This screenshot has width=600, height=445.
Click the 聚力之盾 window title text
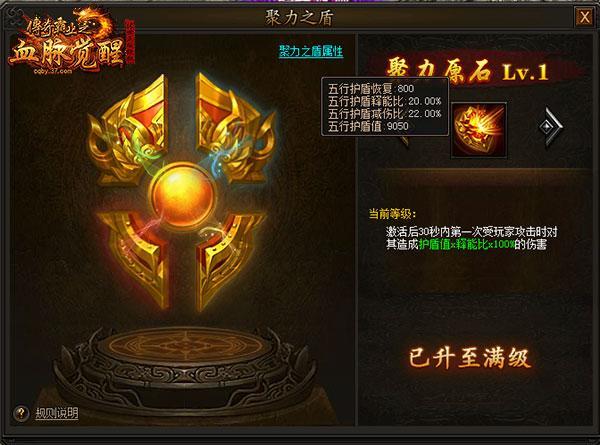299,18
